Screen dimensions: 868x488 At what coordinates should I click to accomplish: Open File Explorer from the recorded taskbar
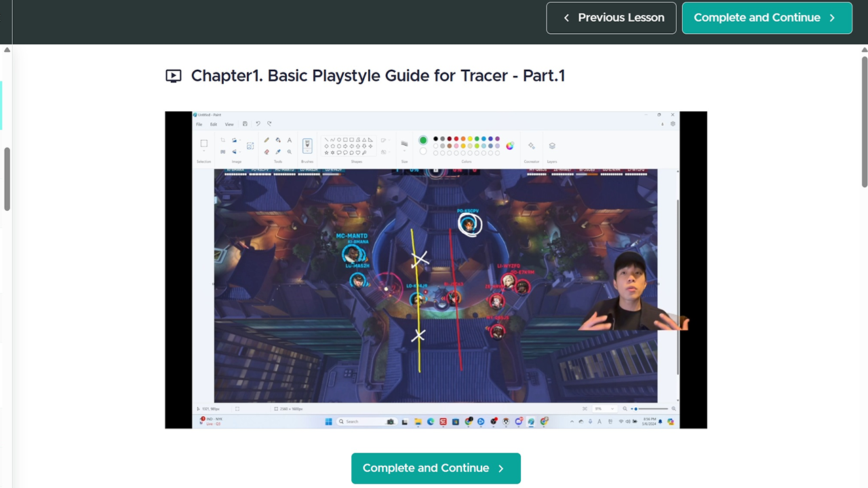(418, 422)
